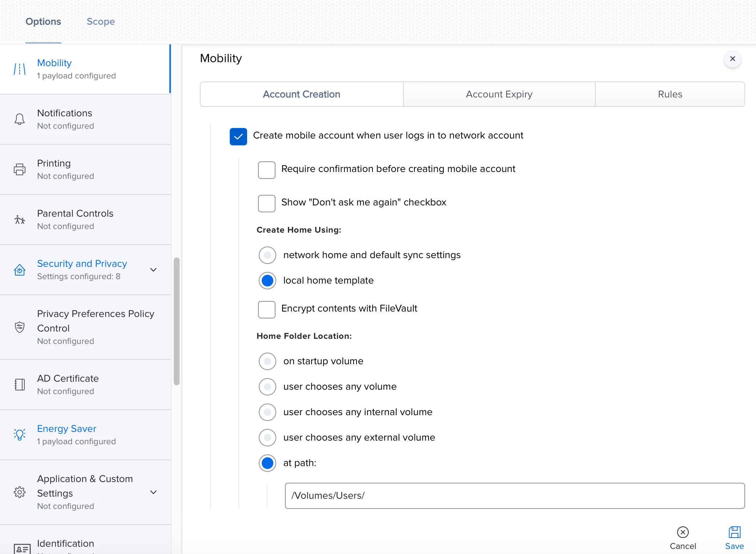Open the Rules tab
The image size is (756, 554).
pos(669,94)
